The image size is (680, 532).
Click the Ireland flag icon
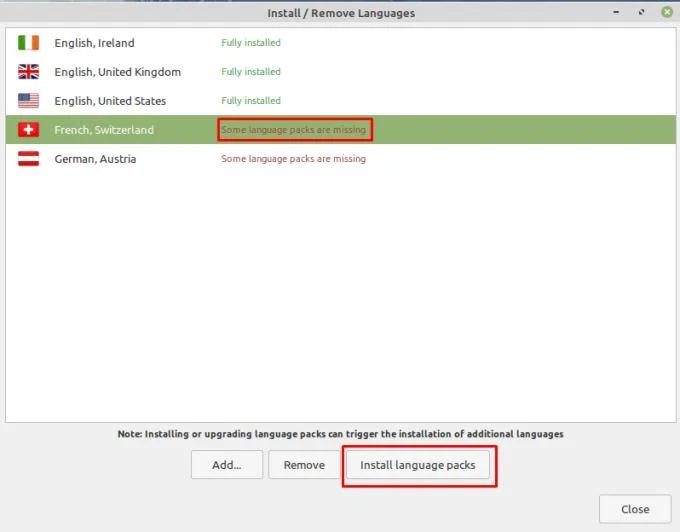click(28, 42)
